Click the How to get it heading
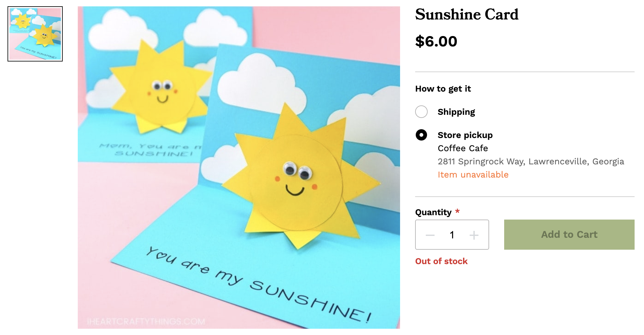Image resolution: width=644 pixels, height=335 pixels. point(443,89)
